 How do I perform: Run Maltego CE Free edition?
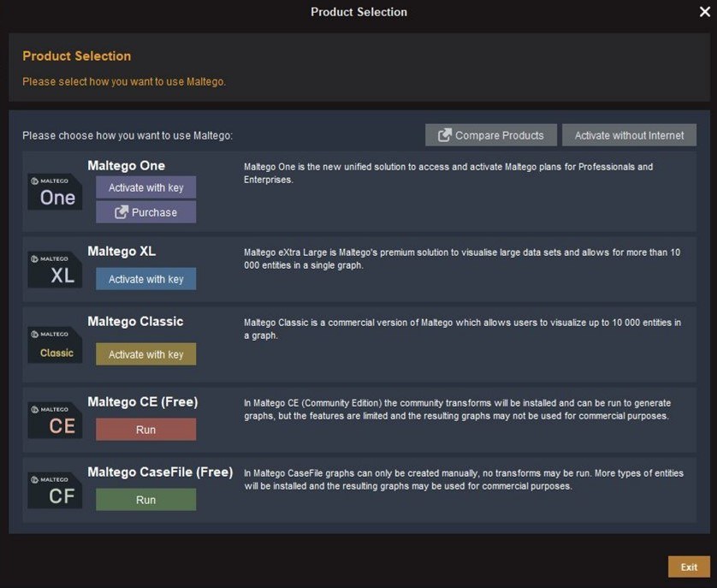[x=145, y=430]
